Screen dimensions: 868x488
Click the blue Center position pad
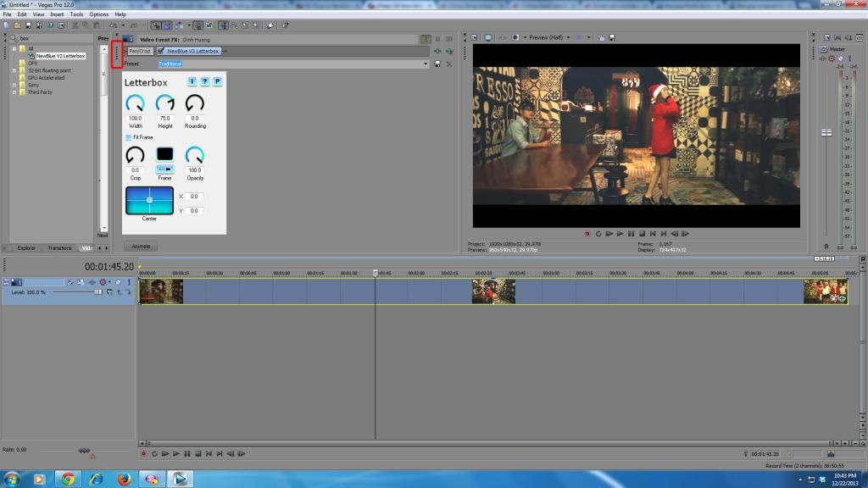click(149, 200)
